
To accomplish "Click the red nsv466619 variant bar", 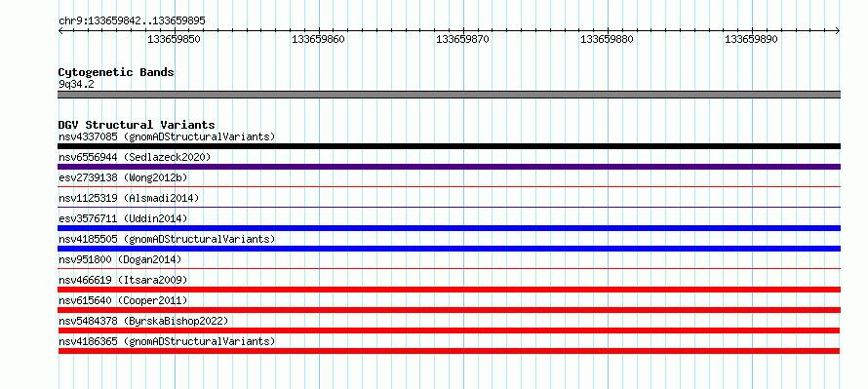I will pyautogui.click(x=449, y=290).
